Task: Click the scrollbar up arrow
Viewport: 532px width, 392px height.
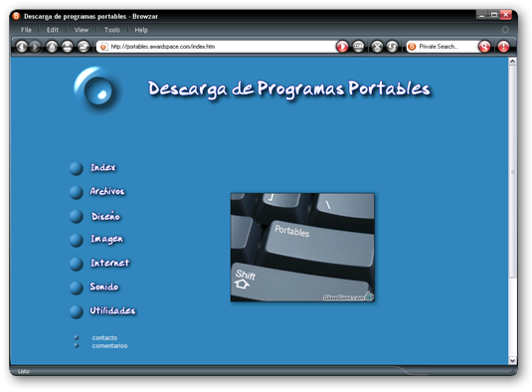Action: pyautogui.click(x=512, y=62)
